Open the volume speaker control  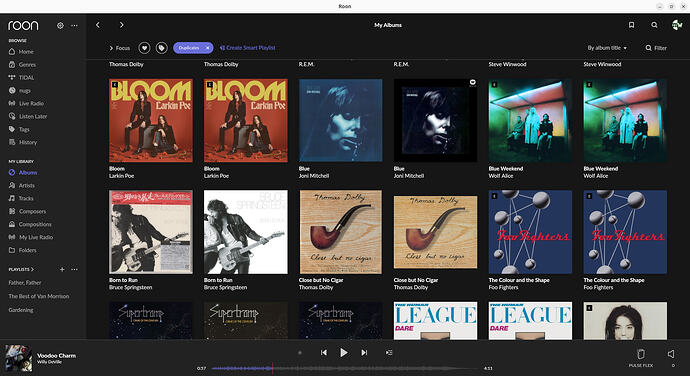point(672,354)
